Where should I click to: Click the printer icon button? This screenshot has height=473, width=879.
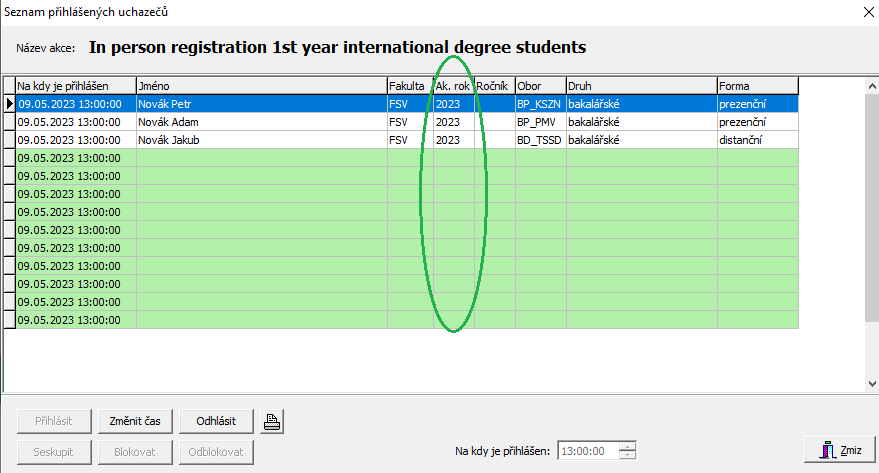pos(271,421)
